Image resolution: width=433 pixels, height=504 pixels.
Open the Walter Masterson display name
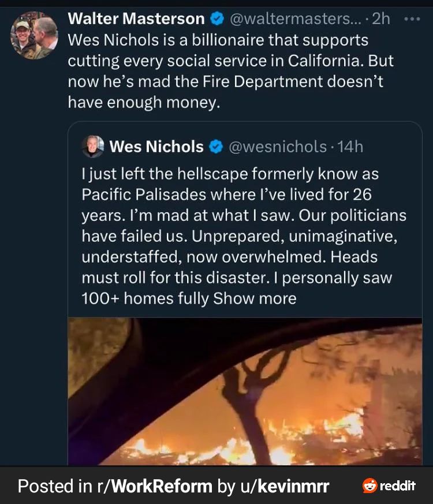[136, 19]
